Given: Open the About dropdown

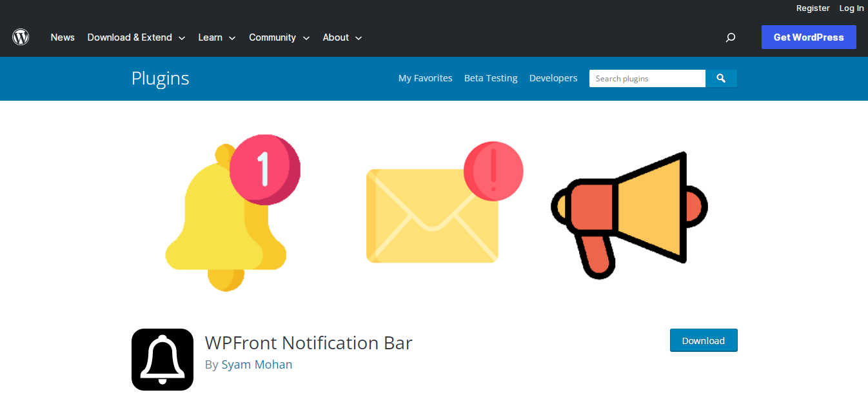Looking at the screenshot, I should click(x=335, y=37).
